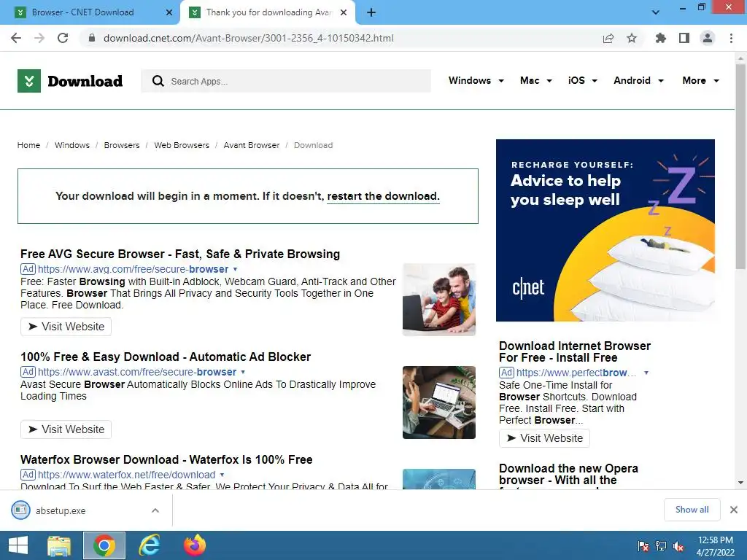This screenshot has width=747, height=560.
Task: Go to Windows breadcrumb
Action: [72, 145]
